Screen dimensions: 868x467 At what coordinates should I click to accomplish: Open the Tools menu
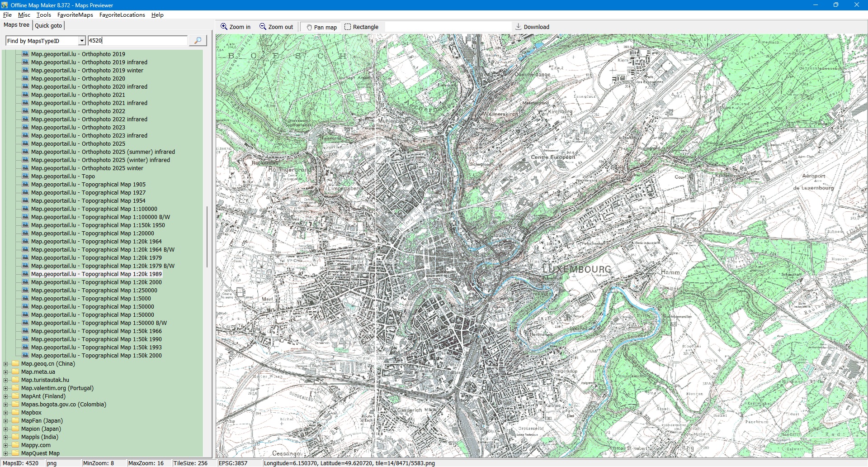[43, 15]
